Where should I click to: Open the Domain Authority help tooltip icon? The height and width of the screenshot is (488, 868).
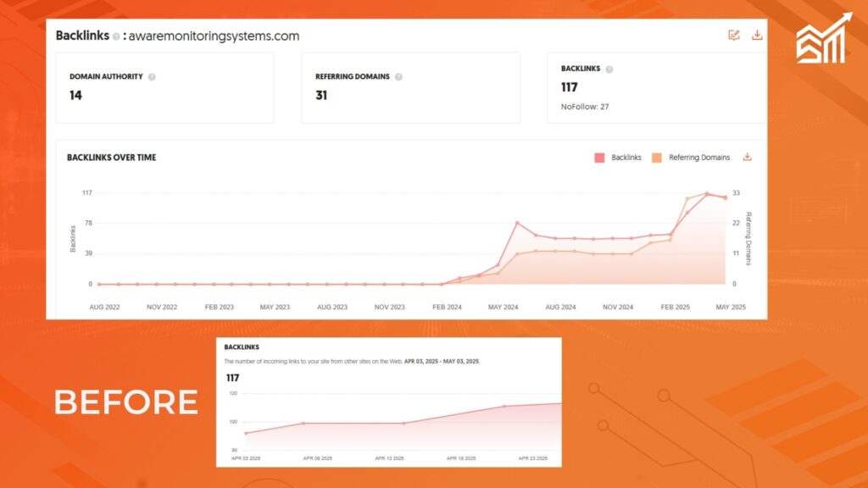[152, 76]
